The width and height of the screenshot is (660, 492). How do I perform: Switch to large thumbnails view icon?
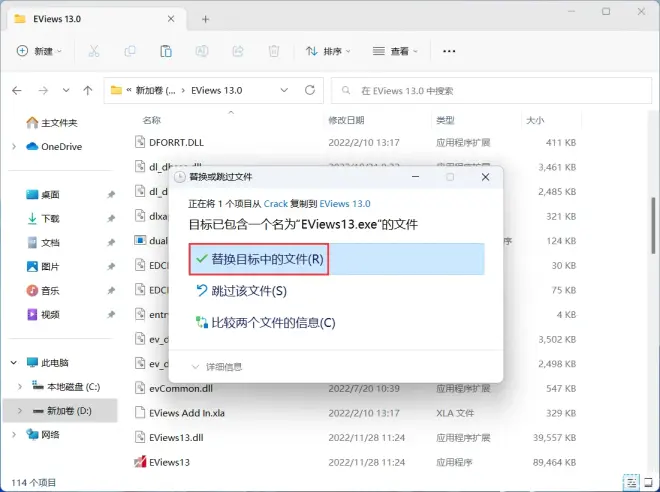[648, 482]
